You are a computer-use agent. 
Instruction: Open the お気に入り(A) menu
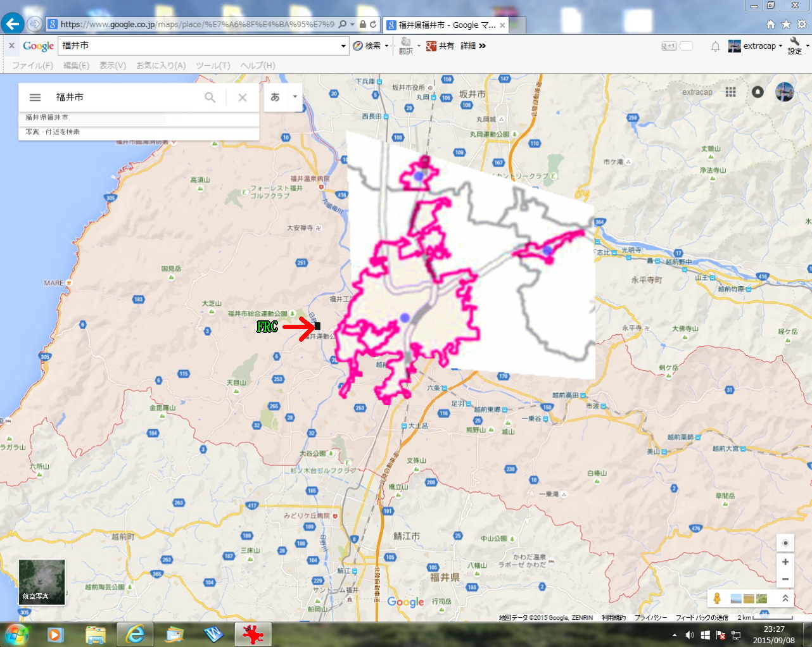[161, 65]
